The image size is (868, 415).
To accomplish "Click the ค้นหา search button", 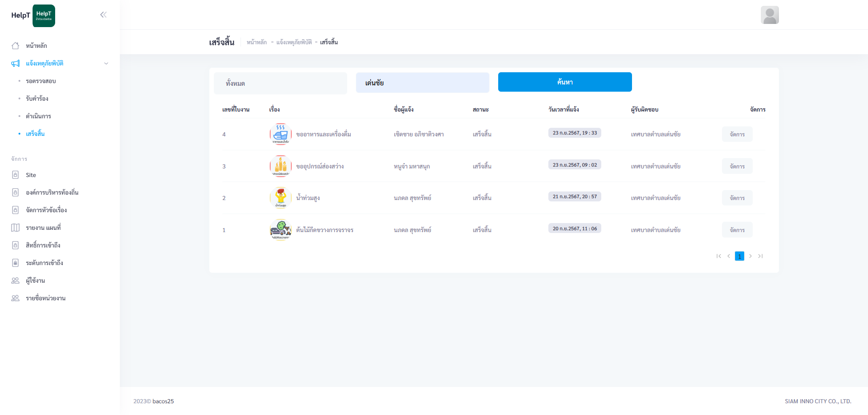I will [565, 82].
